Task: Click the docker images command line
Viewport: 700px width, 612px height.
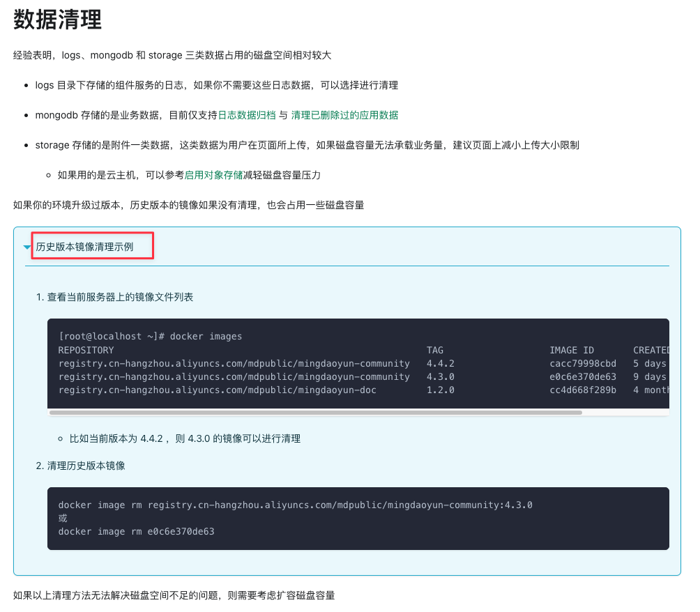Action: point(151,336)
